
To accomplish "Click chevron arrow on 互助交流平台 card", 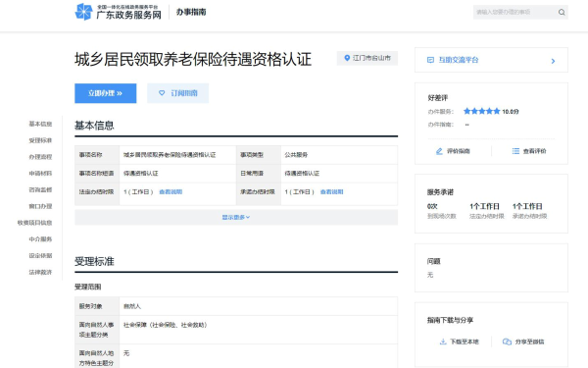I will [553, 61].
